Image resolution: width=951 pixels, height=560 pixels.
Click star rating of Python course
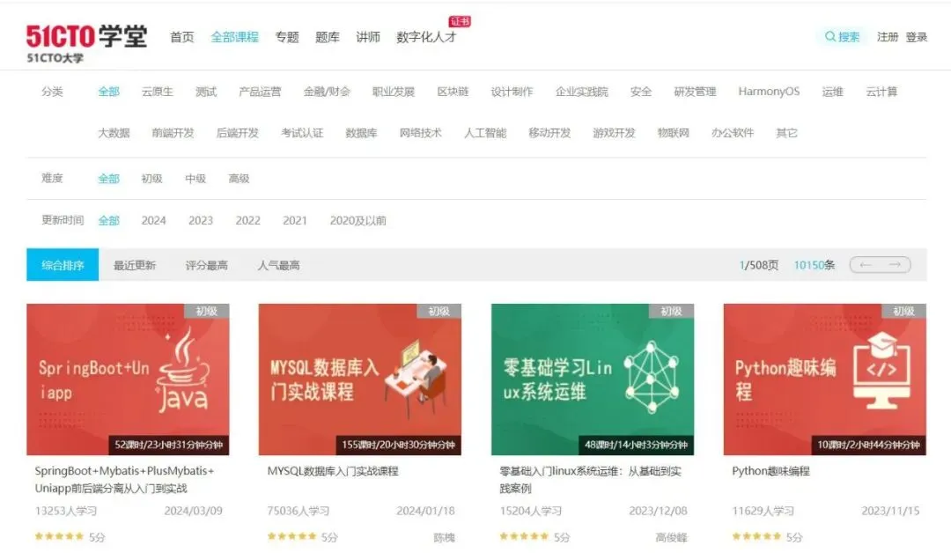pyautogui.click(x=756, y=536)
